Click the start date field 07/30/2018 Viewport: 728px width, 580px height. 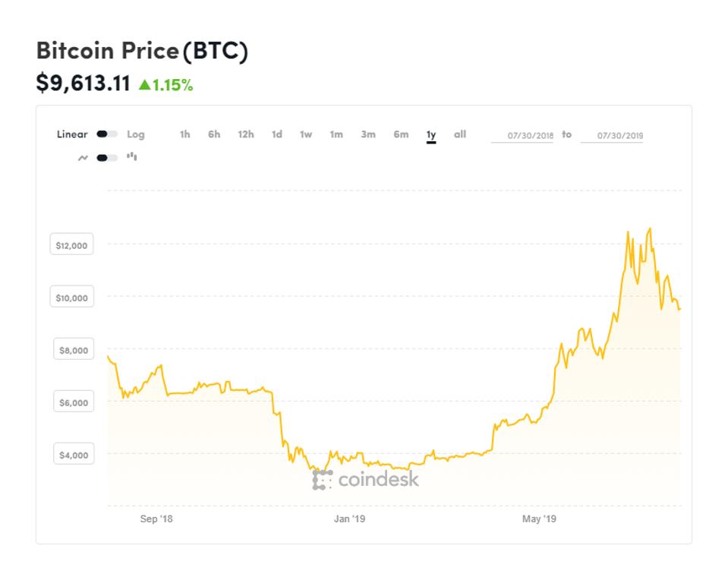point(522,136)
